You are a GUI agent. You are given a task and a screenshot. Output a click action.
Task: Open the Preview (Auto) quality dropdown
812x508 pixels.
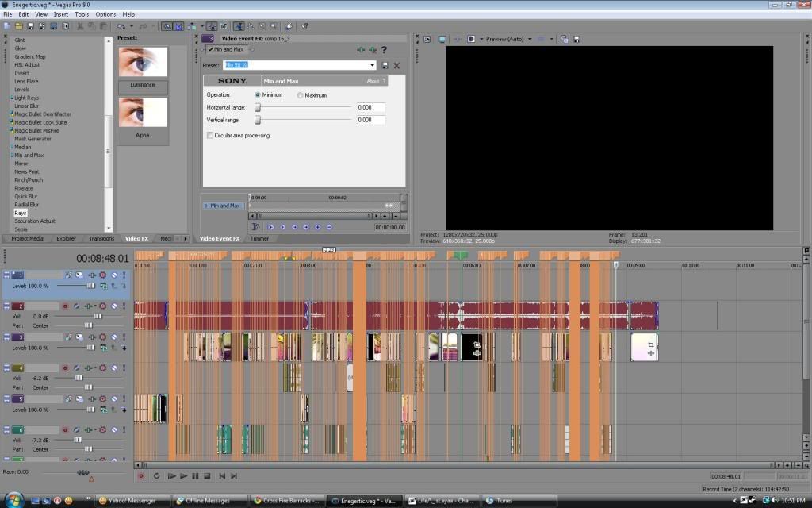tap(530, 38)
